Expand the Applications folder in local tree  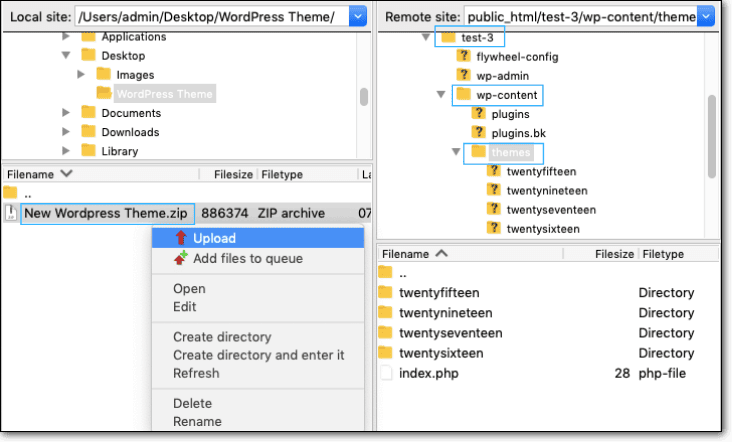click(x=66, y=36)
